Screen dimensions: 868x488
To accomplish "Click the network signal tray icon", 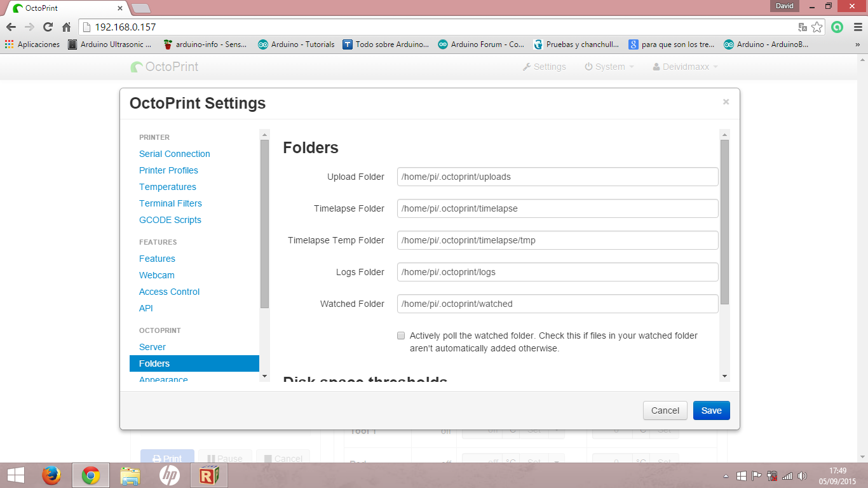I will [x=787, y=476].
